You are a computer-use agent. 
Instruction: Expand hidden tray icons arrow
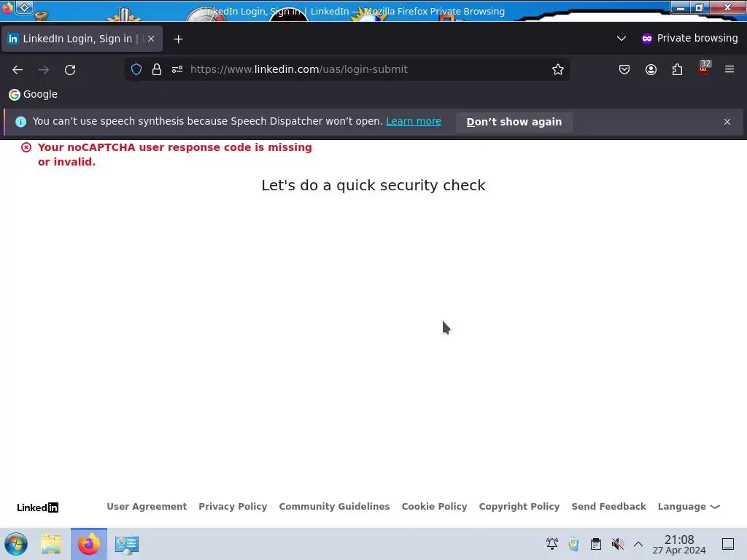[638, 544]
